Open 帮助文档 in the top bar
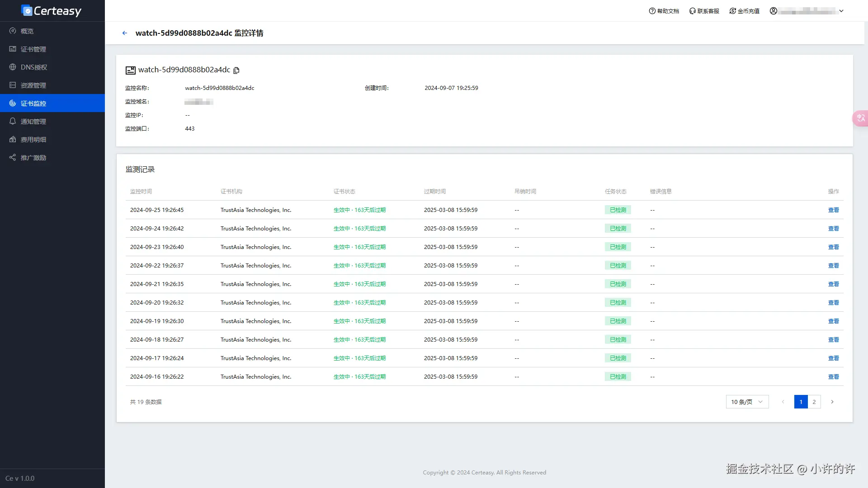 [x=664, y=11]
